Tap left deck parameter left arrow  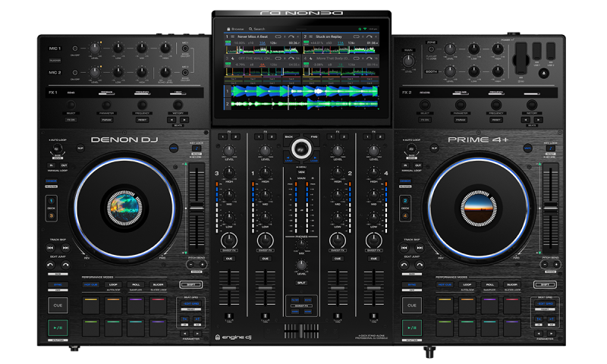[184, 333]
